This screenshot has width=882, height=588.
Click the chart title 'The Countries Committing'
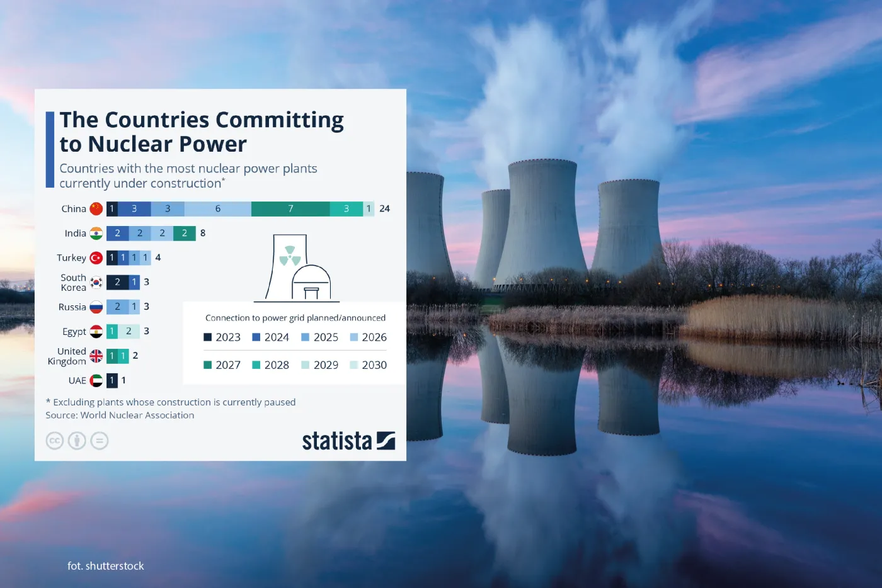[202, 120]
